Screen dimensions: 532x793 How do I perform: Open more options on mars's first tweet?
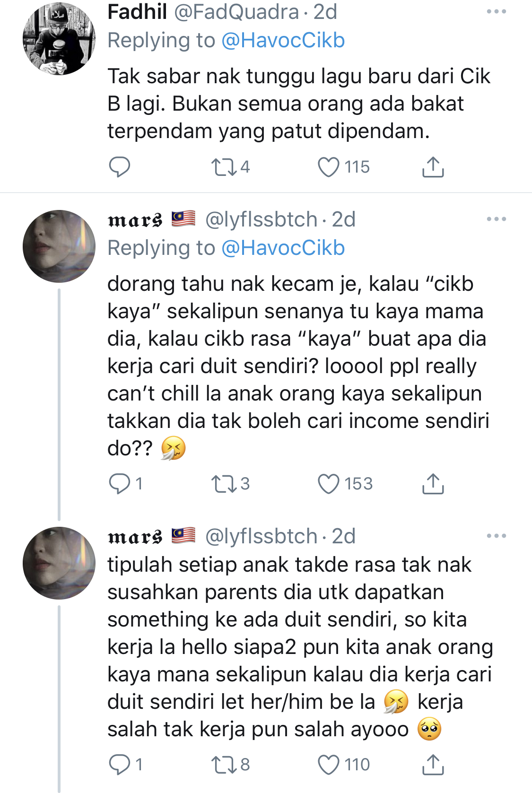(496, 219)
